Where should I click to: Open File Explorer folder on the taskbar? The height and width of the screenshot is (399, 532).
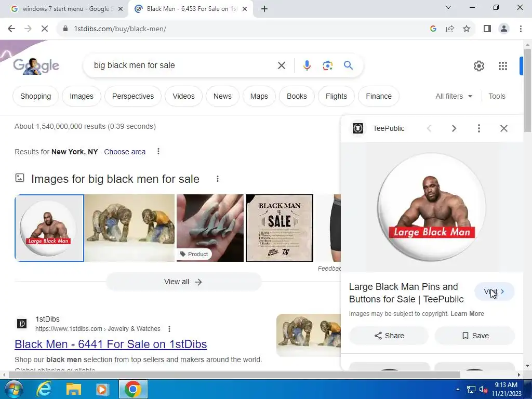73,389
